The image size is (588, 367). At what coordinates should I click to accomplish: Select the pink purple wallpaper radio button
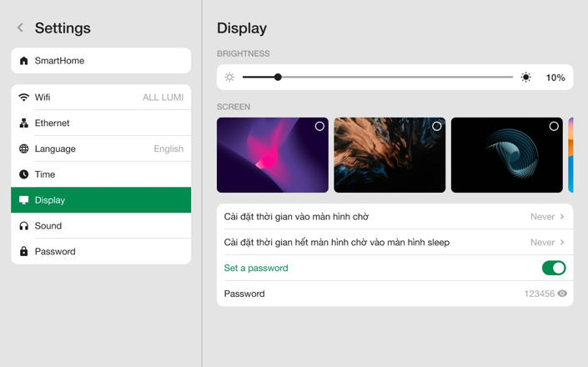tap(319, 127)
